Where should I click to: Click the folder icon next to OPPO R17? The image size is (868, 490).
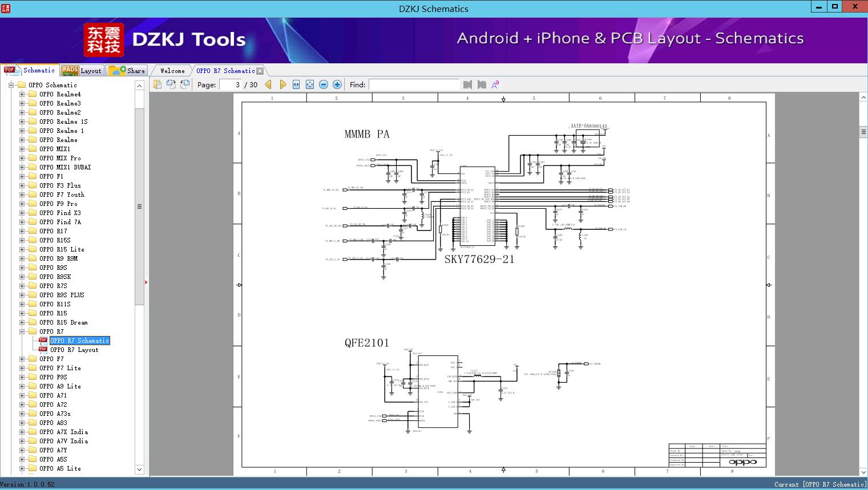(x=33, y=231)
